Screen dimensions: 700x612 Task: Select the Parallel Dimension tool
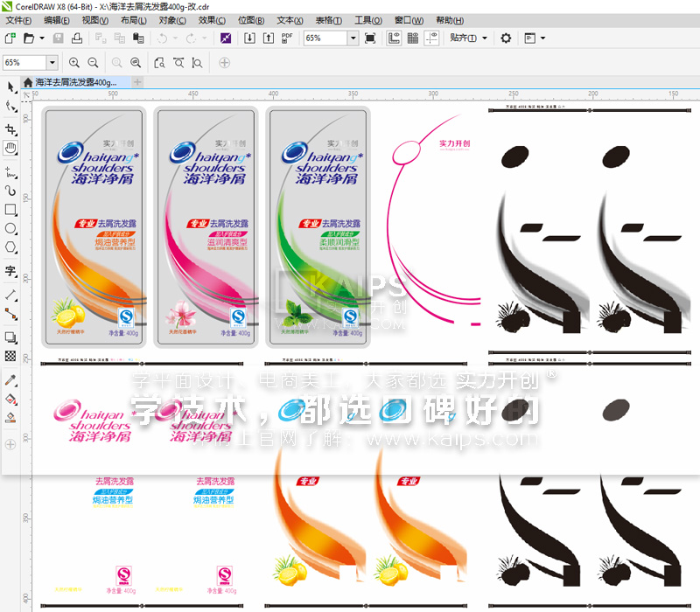coord(10,295)
